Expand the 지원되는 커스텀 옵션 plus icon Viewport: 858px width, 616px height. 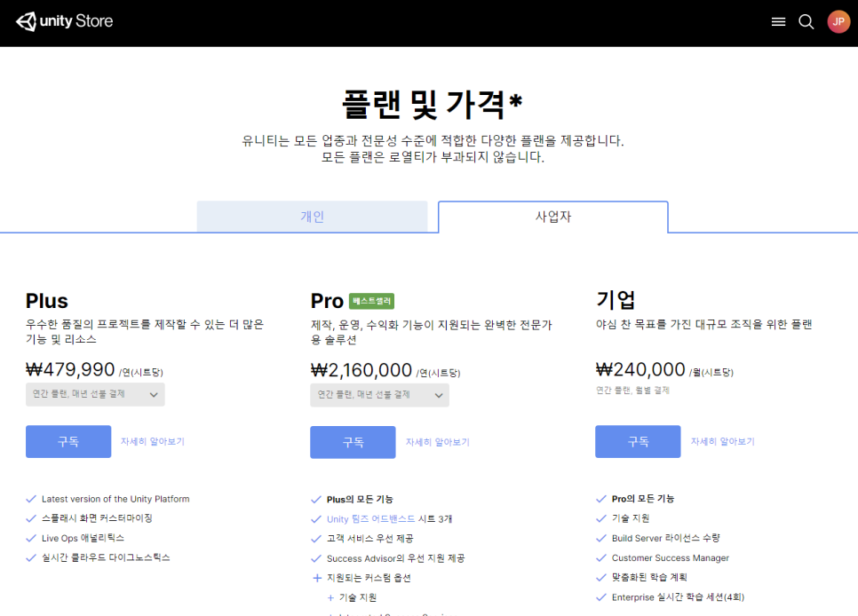(x=317, y=578)
